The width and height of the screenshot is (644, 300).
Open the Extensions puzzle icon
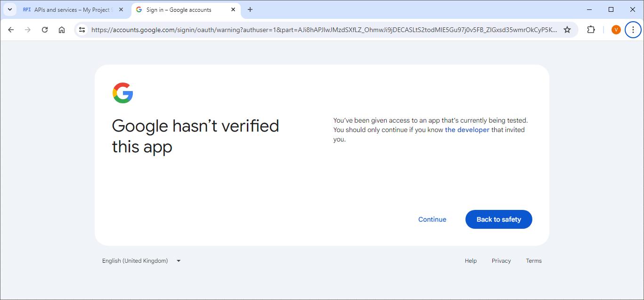coord(591,30)
